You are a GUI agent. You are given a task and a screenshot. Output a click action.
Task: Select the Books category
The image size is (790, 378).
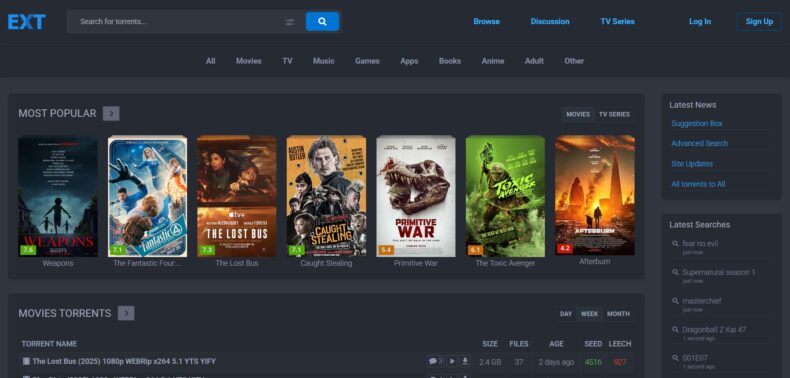tap(450, 61)
